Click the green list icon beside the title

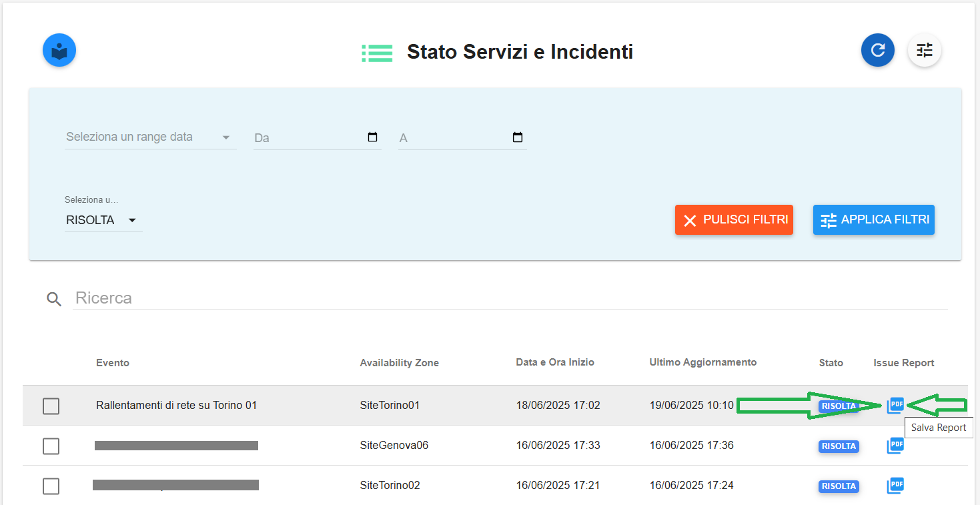click(x=377, y=53)
